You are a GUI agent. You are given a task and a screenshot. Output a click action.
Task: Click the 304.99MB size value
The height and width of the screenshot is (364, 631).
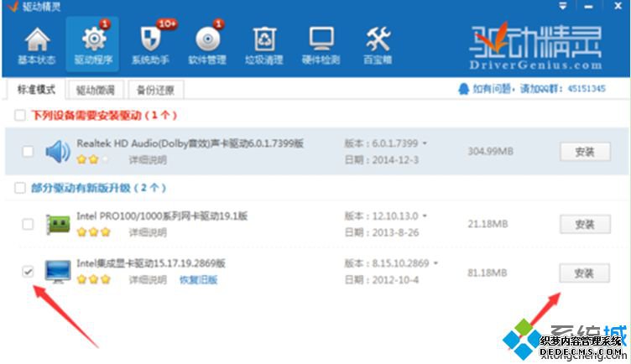(490, 152)
